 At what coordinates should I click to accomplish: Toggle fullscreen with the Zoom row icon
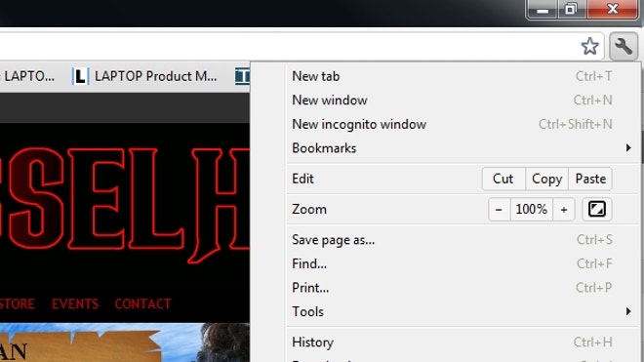click(x=597, y=209)
